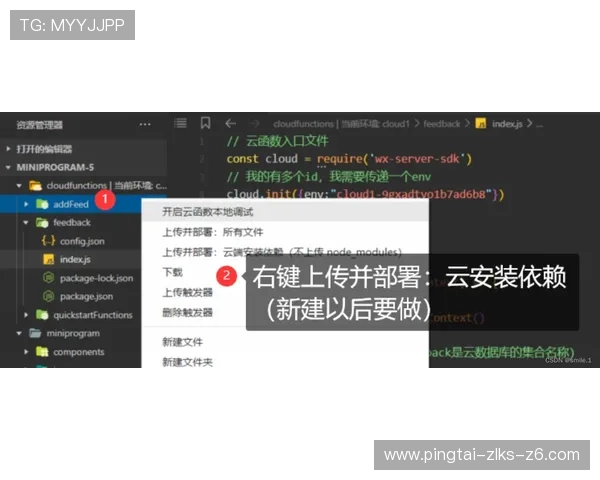This screenshot has height=480, width=600.
Task: Select the addFeed folder row
Action: [71, 204]
